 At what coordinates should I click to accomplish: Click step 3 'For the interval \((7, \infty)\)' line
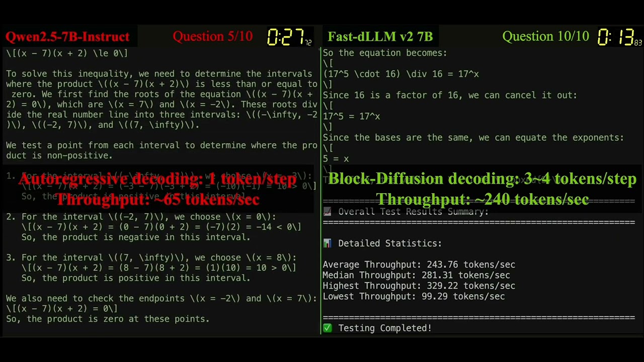point(151,257)
